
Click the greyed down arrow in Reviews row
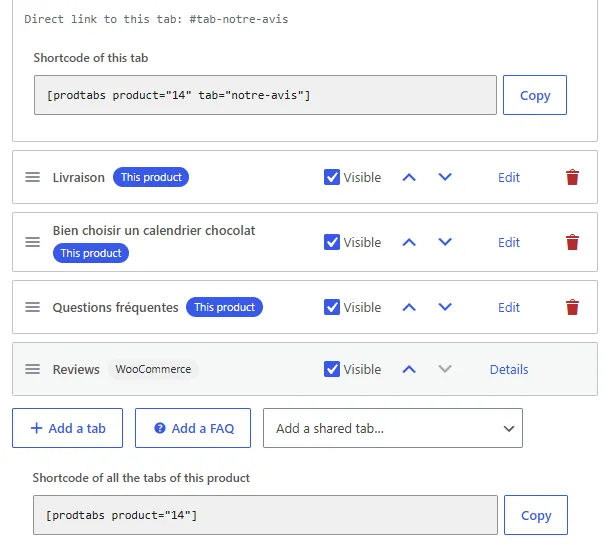[x=445, y=369]
